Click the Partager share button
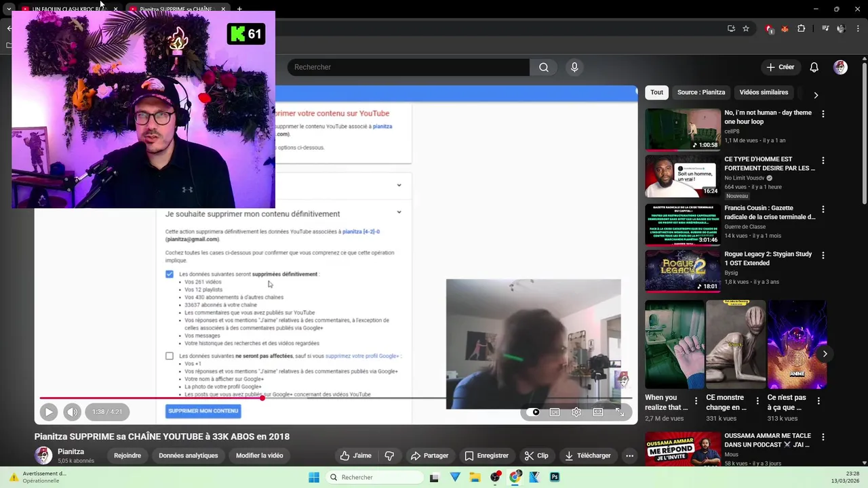 (x=429, y=455)
